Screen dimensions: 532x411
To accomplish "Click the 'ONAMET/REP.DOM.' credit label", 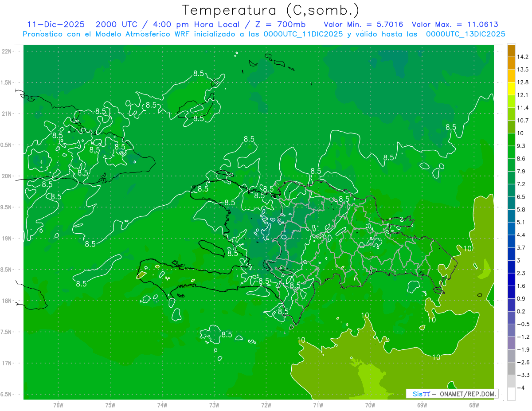I will tap(468, 394).
